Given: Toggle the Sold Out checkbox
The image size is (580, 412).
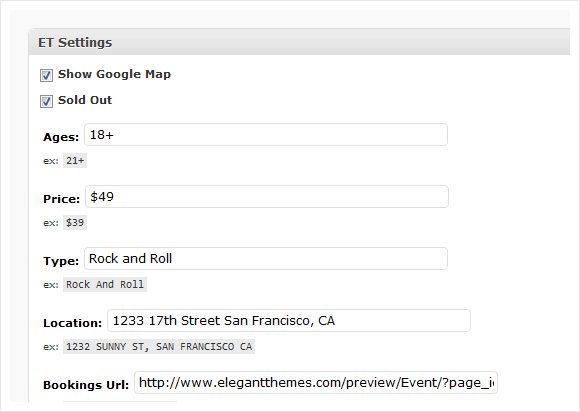Looking at the screenshot, I should pyautogui.click(x=46, y=101).
